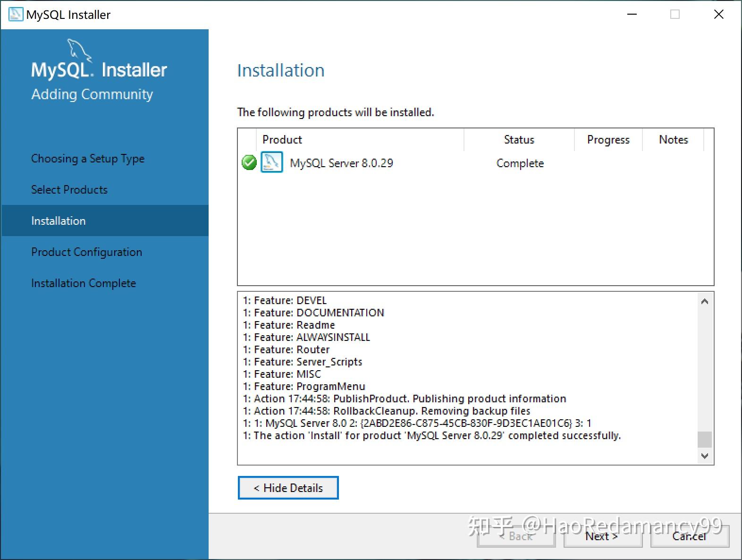Image resolution: width=742 pixels, height=560 pixels.
Task: Close the MySQL Installer window
Action: click(x=718, y=14)
